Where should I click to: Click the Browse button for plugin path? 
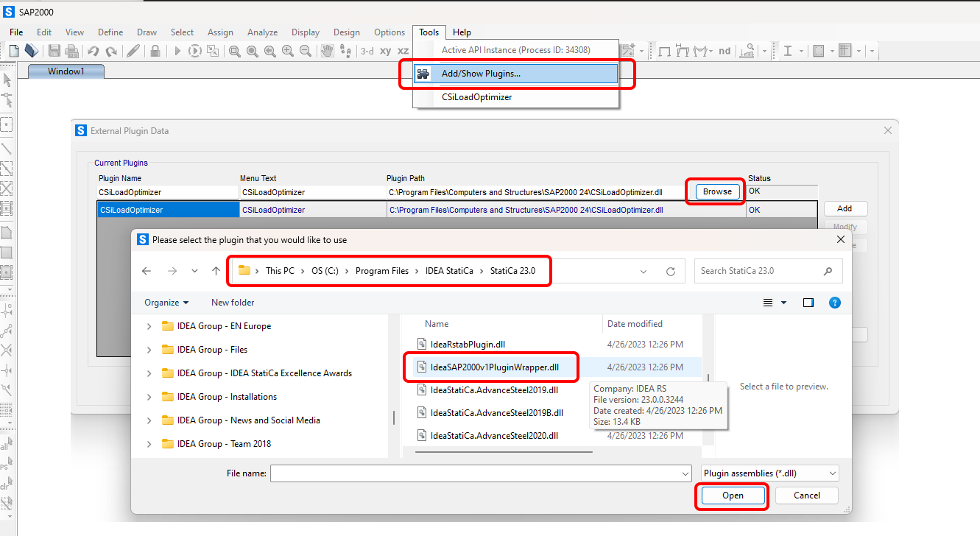coord(716,191)
